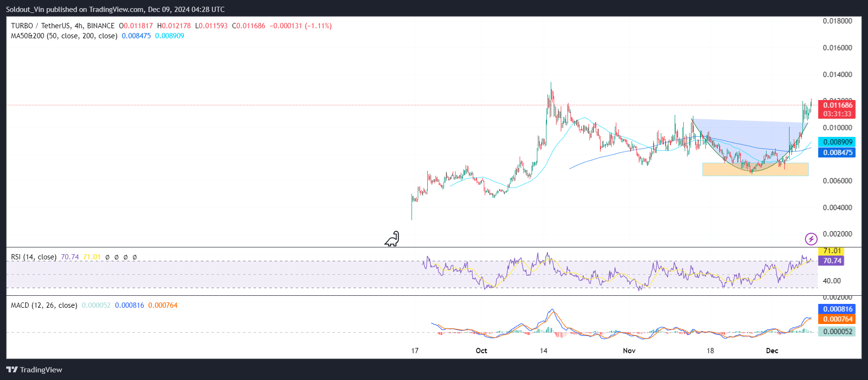Click the orange 0.000764 MACD axis label
The height and width of the screenshot is (380, 868).
click(837, 319)
